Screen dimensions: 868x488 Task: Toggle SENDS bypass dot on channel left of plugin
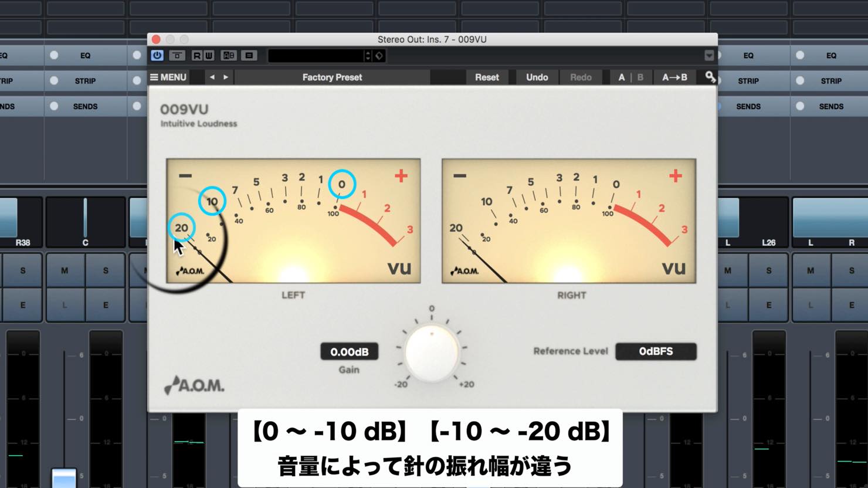click(54, 106)
